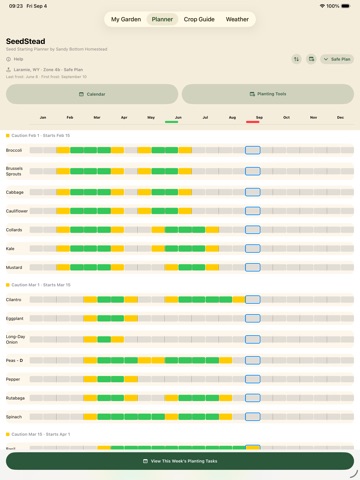Select the Aug month label

click(232, 117)
